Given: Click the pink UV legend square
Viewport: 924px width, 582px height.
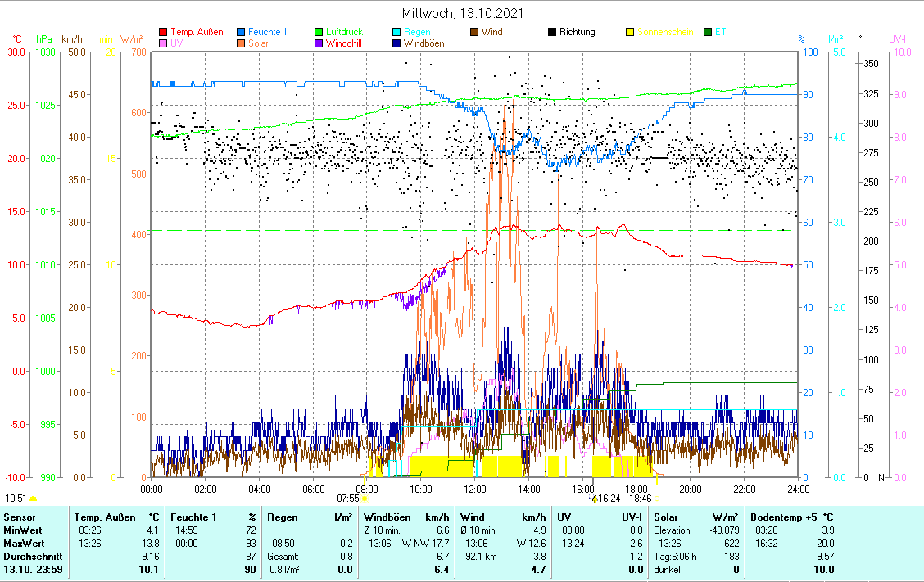Looking at the screenshot, I should (163, 43).
